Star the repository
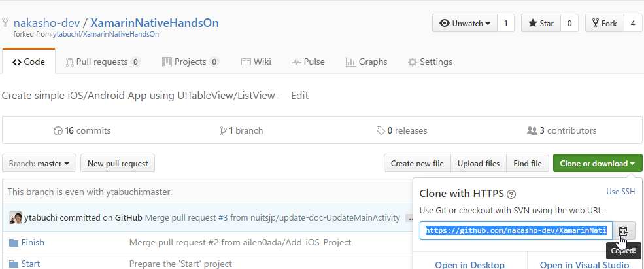Viewport: 644px width, 269px height. tap(541, 24)
